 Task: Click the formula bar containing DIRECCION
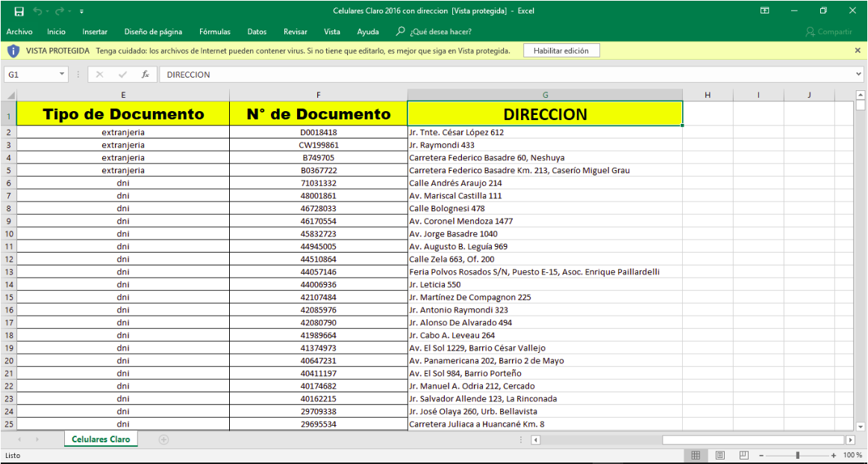[507, 75]
